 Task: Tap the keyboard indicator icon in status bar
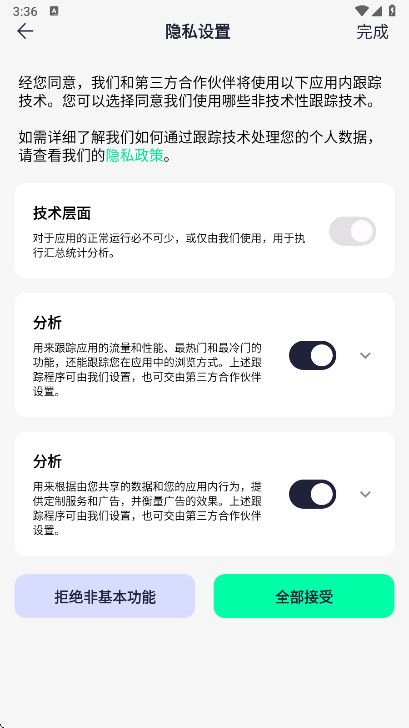(54, 11)
